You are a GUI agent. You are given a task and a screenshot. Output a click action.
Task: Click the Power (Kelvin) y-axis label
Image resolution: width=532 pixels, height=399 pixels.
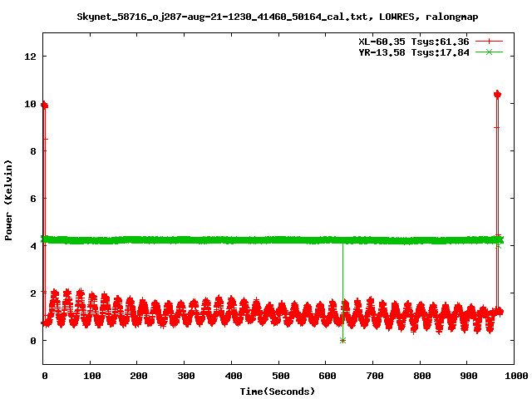coord(8,200)
